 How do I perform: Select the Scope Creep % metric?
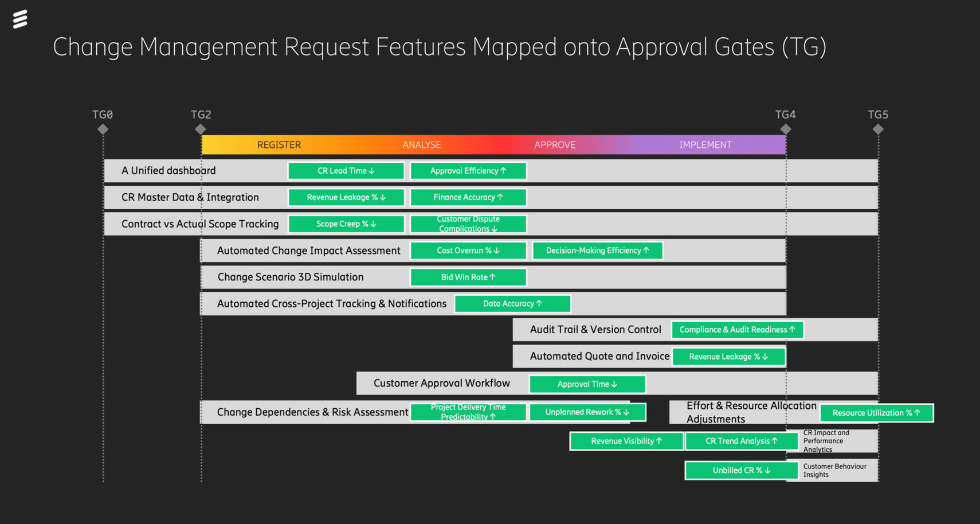pos(346,224)
